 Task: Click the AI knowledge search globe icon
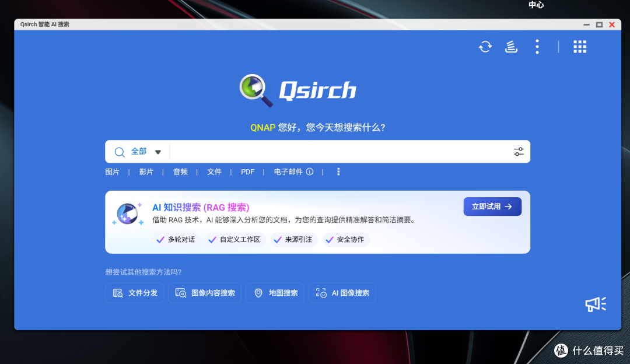point(128,213)
